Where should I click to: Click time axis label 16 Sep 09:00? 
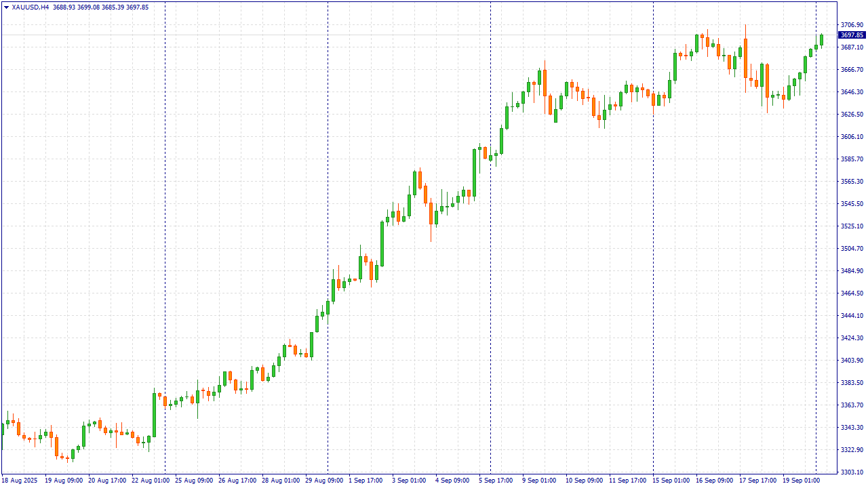pos(715,481)
